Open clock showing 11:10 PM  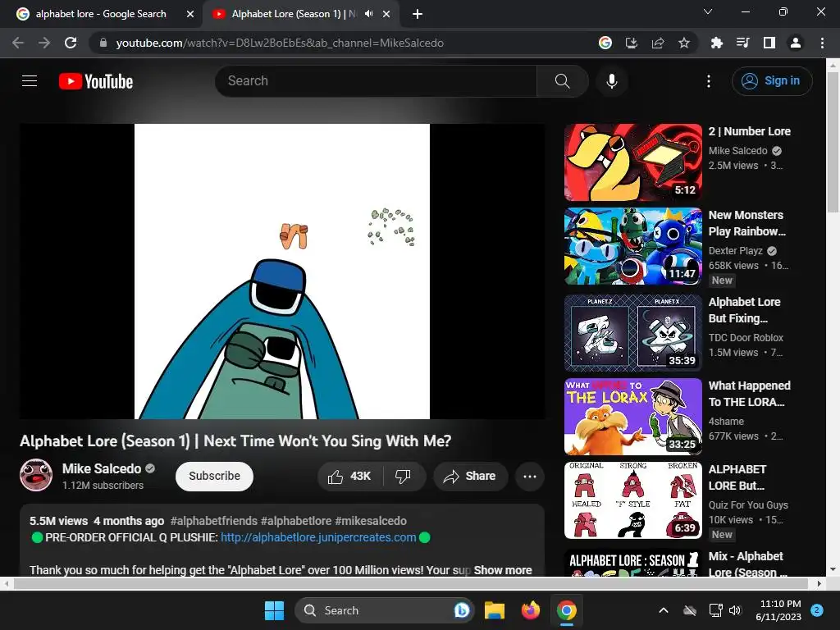pyautogui.click(x=778, y=610)
